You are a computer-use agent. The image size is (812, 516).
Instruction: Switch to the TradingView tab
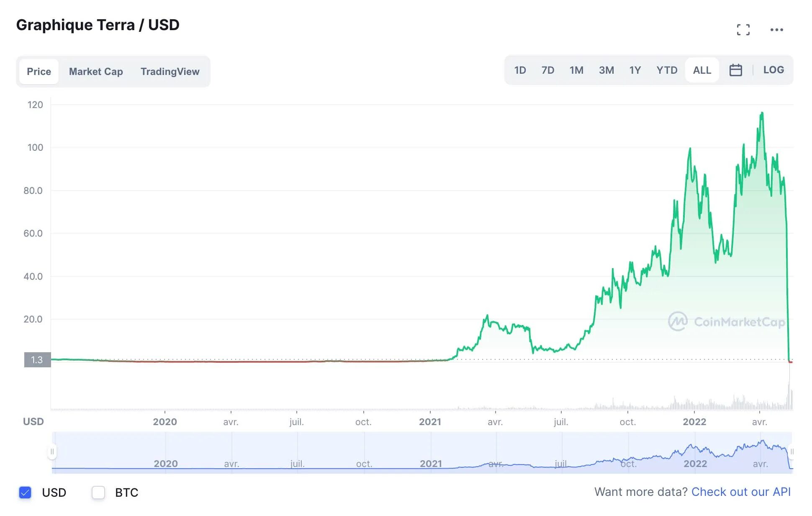click(170, 72)
